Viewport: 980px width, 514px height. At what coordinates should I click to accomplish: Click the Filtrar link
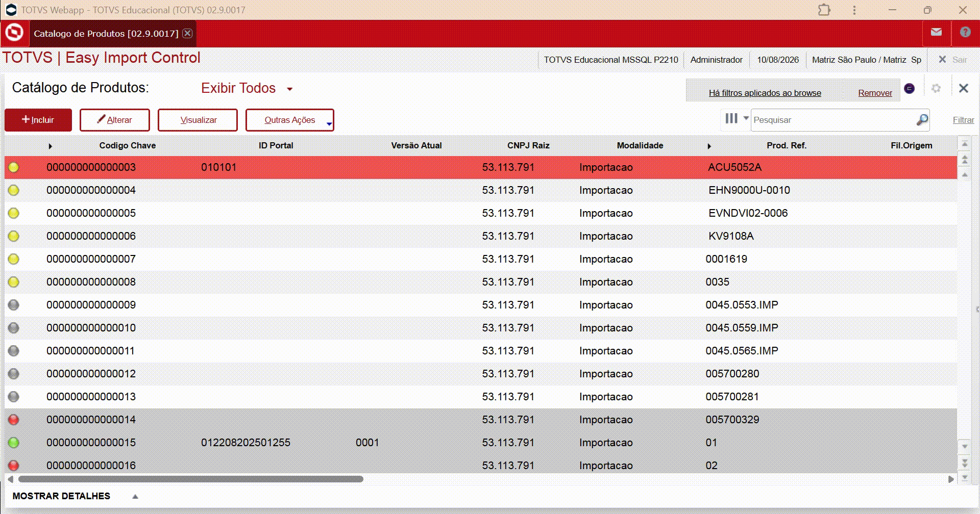click(x=963, y=120)
